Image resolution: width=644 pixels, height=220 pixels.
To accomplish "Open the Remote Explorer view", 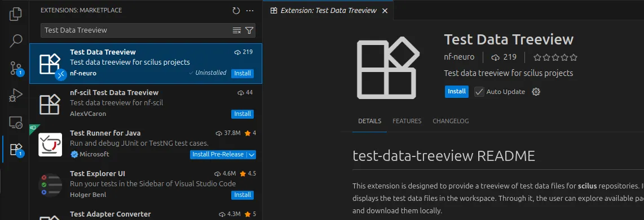I will point(16,122).
